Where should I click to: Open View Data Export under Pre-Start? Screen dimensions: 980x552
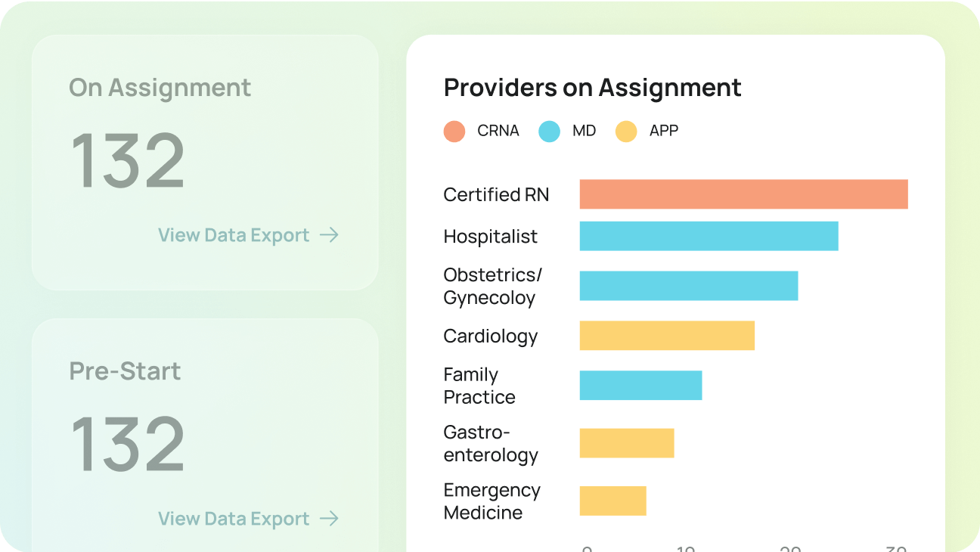pos(234,519)
